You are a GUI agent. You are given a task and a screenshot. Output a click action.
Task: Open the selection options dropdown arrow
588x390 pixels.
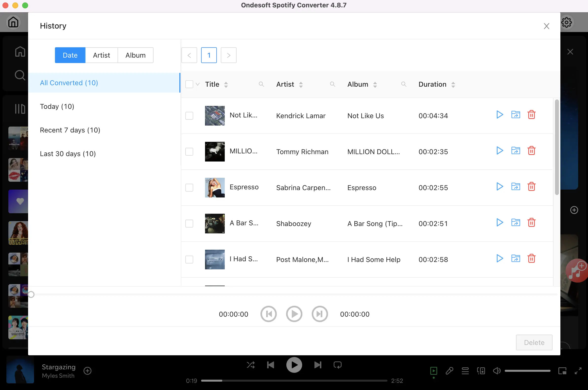click(x=197, y=84)
